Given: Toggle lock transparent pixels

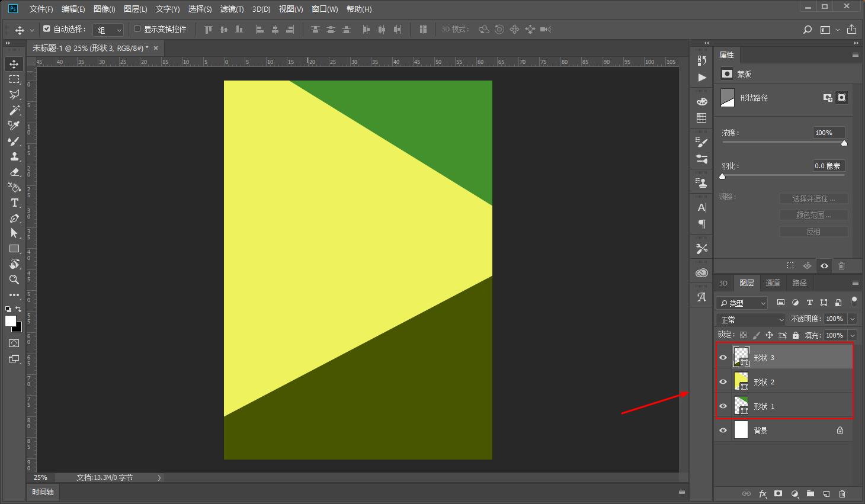Looking at the screenshot, I should click(x=743, y=335).
